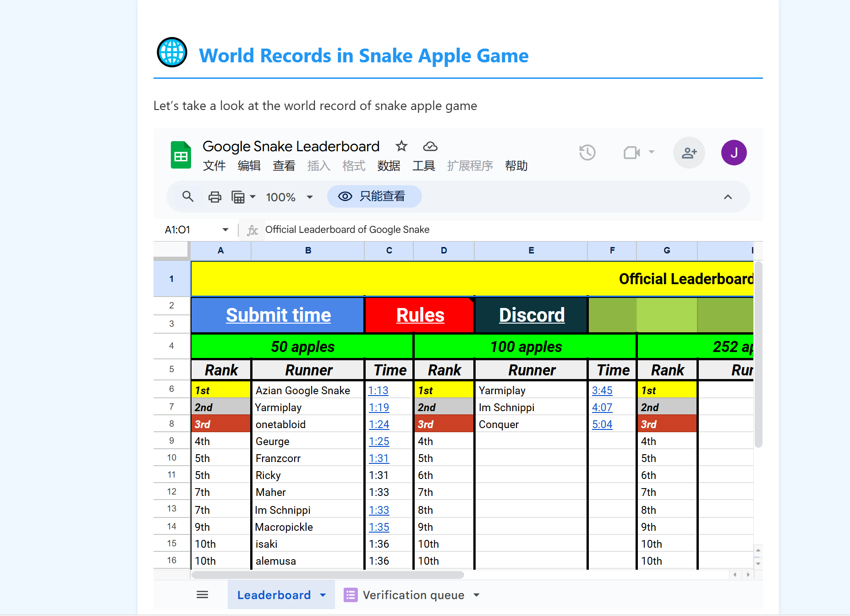The height and width of the screenshot is (616, 850).
Task: Select the yellow 1st cell in column A
Action: 221,390
